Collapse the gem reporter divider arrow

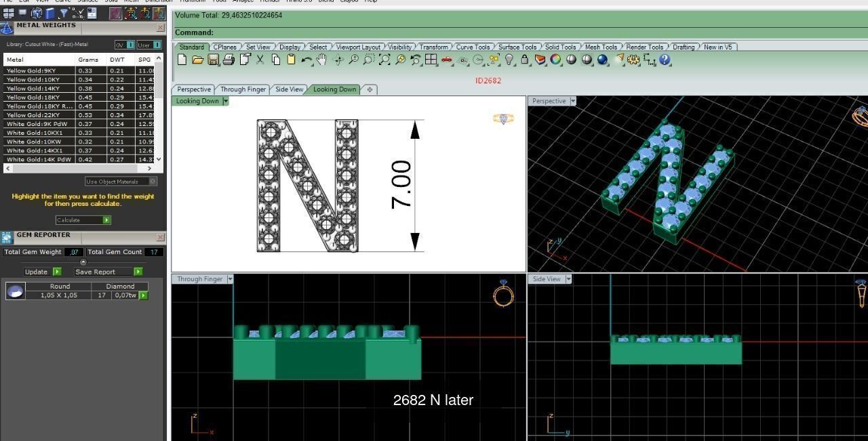(83, 262)
